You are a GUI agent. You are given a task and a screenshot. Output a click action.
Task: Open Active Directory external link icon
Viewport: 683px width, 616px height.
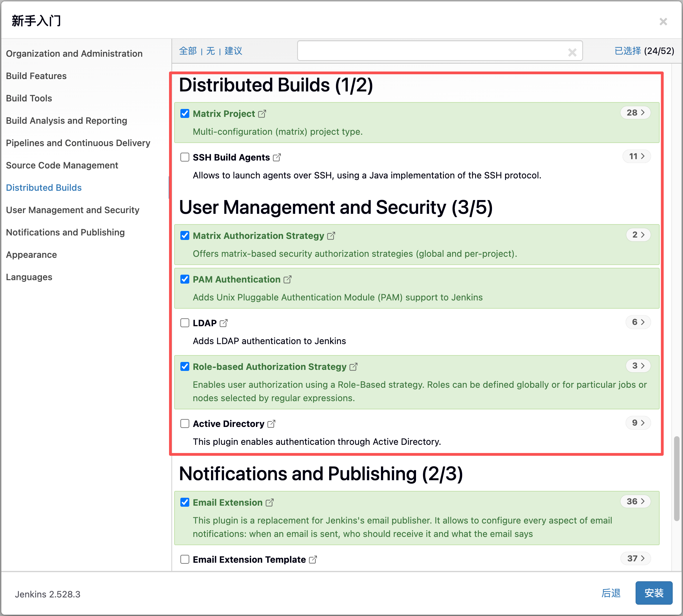point(271,424)
